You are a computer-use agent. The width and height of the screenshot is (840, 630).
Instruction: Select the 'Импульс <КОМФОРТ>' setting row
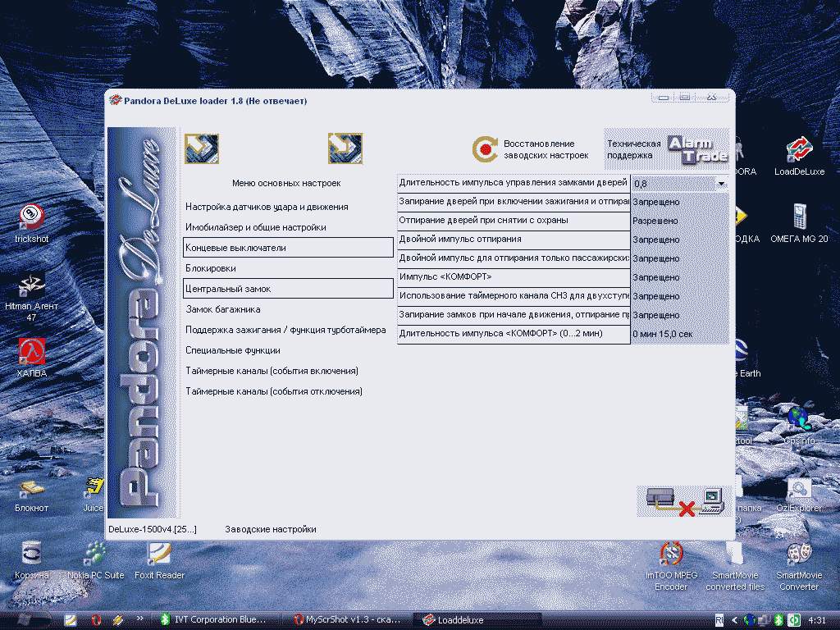(513, 277)
